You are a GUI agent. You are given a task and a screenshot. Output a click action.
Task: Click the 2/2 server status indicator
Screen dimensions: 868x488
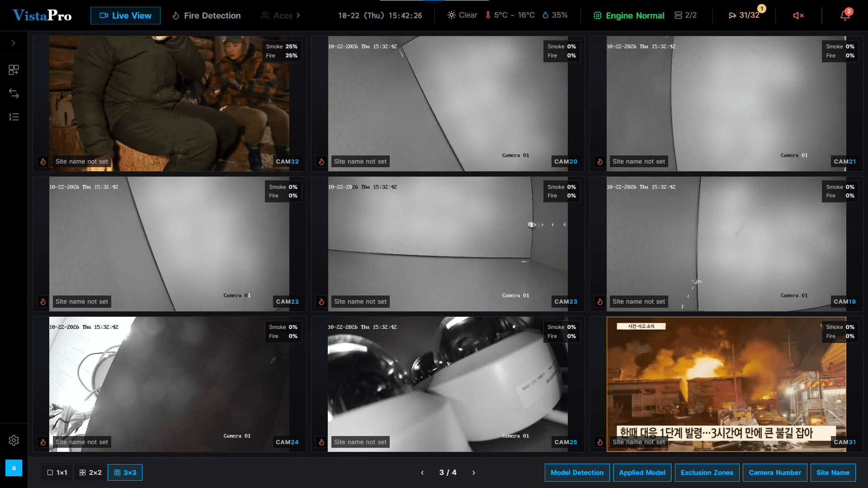pyautogui.click(x=685, y=15)
